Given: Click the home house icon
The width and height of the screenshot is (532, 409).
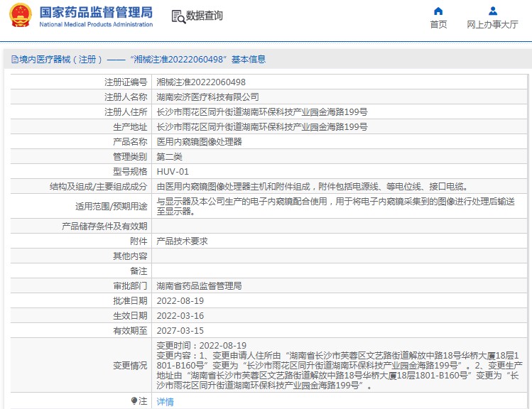Looking at the screenshot, I should coord(438,11).
